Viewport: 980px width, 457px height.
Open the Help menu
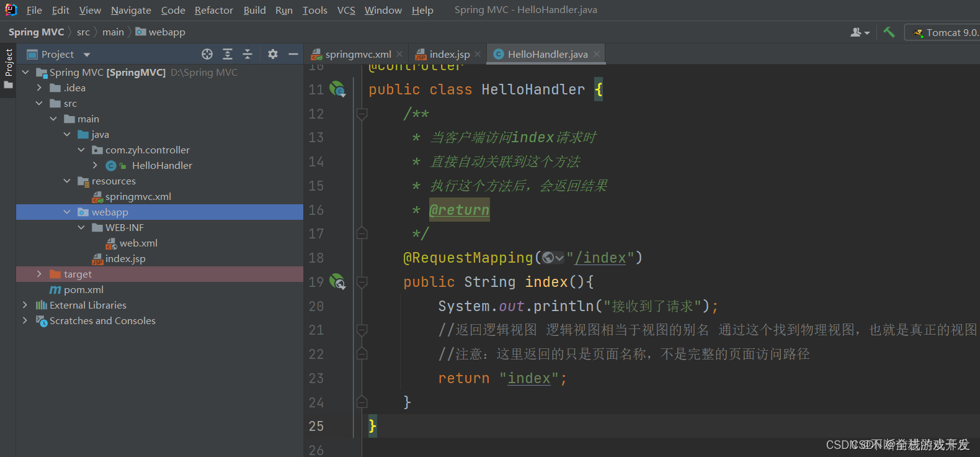pyautogui.click(x=422, y=11)
